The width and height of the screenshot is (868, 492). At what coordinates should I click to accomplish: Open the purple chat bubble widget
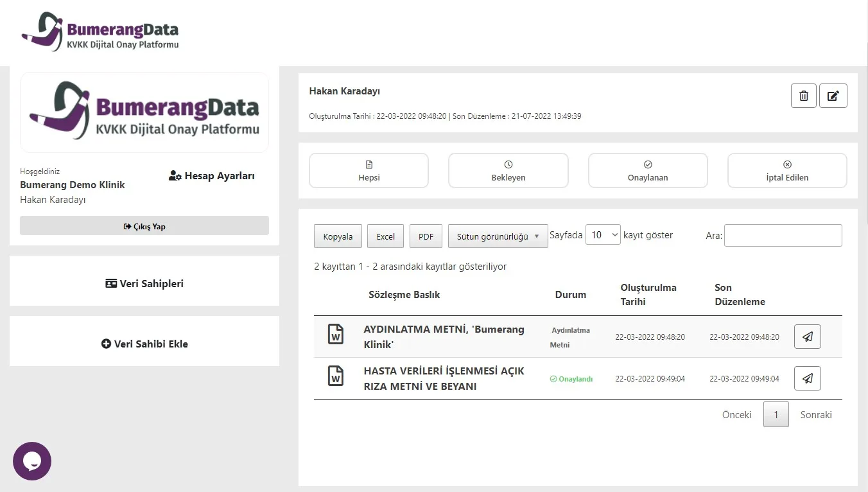pos(32,461)
